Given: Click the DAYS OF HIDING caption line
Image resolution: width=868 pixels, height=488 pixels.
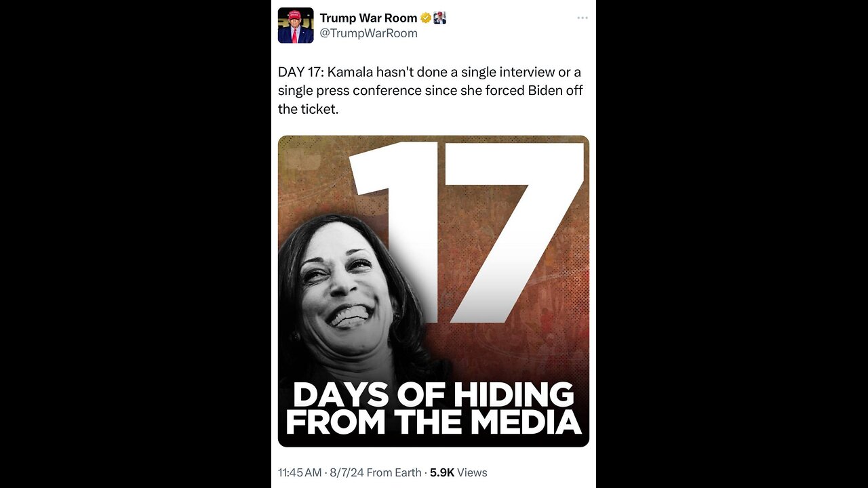Looking at the screenshot, I should [x=433, y=394].
